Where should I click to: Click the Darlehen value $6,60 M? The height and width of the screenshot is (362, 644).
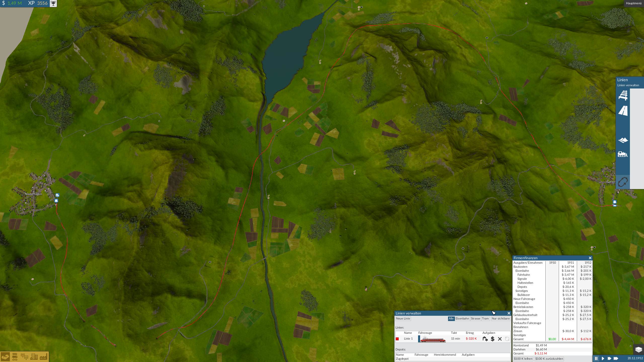[x=541, y=349]
